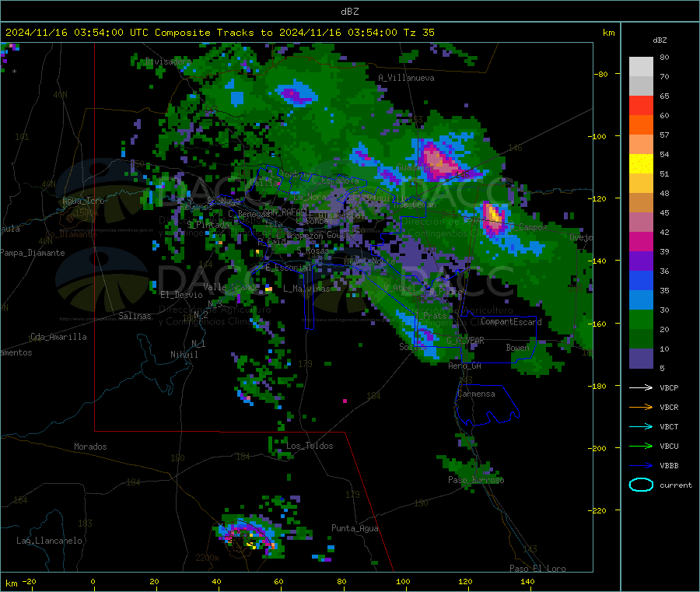Click the Los_Toldos place label
700x592 pixels.
310,446
